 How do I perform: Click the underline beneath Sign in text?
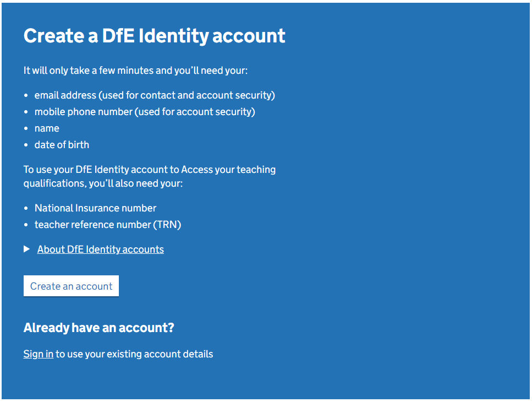[x=37, y=360]
